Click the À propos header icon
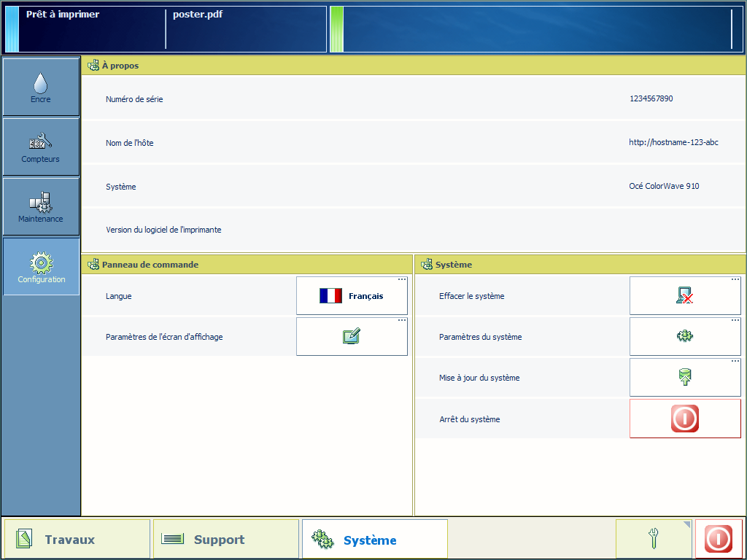747x560 pixels. click(x=93, y=66)
